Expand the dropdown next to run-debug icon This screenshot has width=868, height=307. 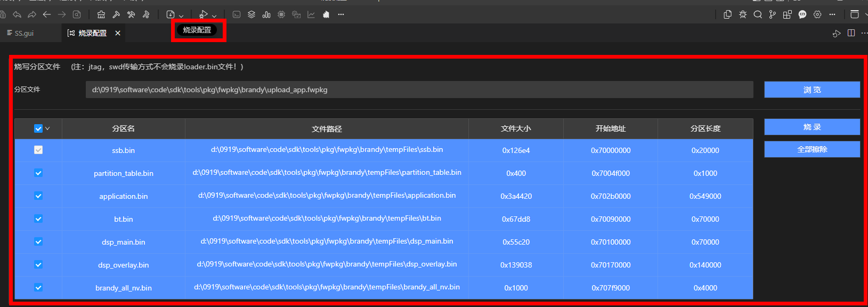pyautogui.click(x=214, y=15)
